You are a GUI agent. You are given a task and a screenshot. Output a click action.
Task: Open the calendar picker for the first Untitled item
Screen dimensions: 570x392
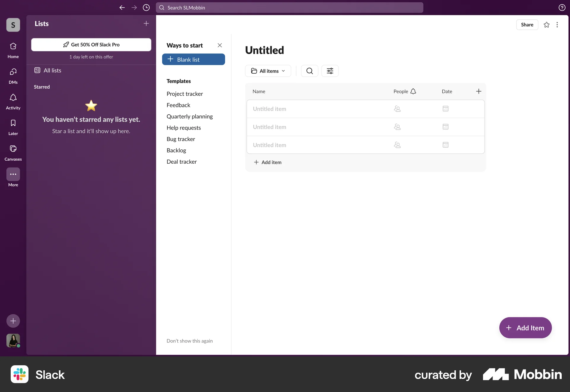445,109
